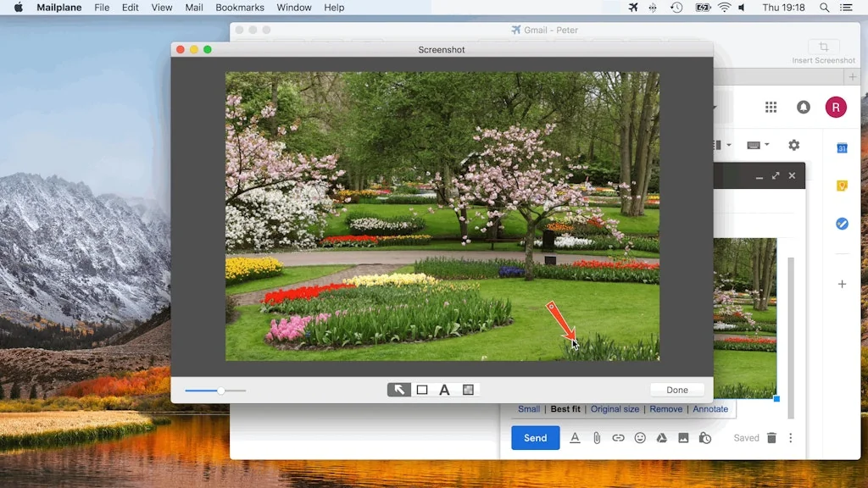Open Gmail settings gear

793,145
